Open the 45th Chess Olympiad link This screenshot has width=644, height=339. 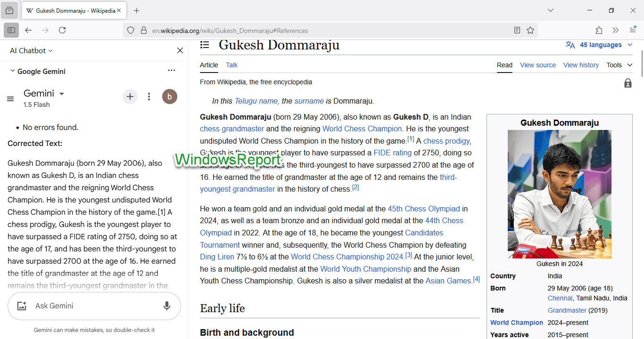tap(424, 209)
